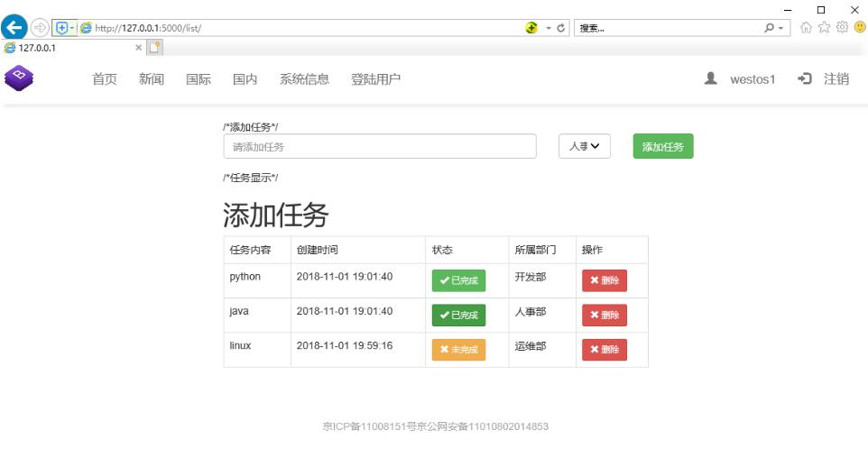The height and width of the screenshot is (458, 868).
Task: Open the 国内 menu item
Action: (x=245, y=79)
